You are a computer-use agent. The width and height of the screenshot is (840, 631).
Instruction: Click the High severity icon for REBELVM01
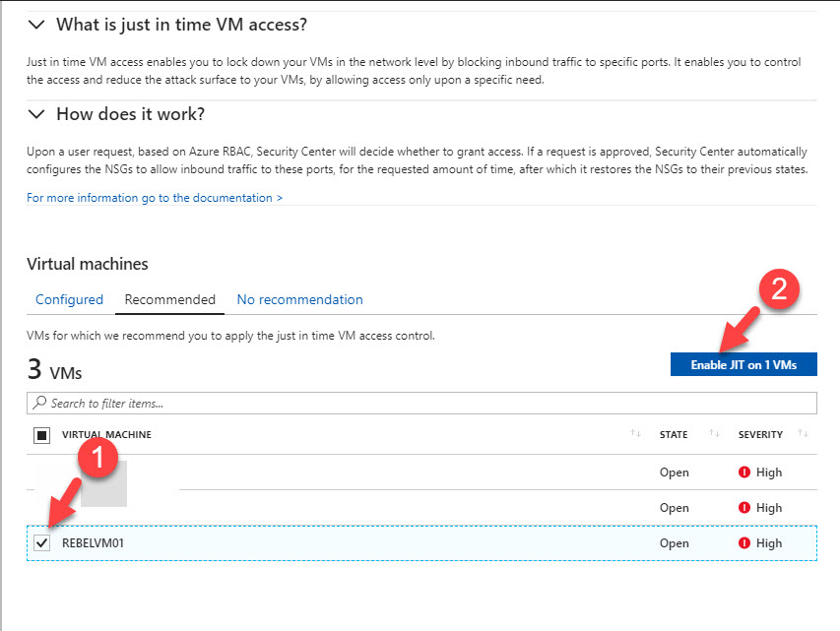[x=745, y=543]
